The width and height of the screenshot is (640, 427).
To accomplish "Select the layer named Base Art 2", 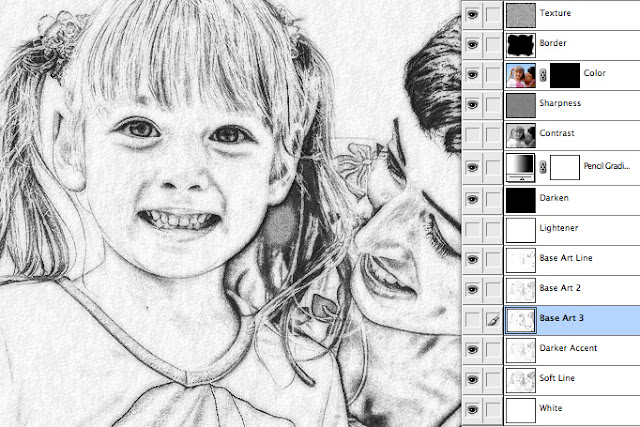I will pos(560,288).
